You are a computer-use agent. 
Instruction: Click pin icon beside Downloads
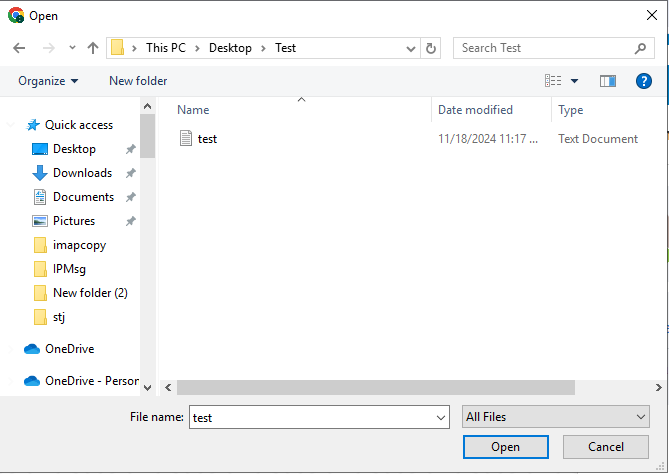[131, 173]
